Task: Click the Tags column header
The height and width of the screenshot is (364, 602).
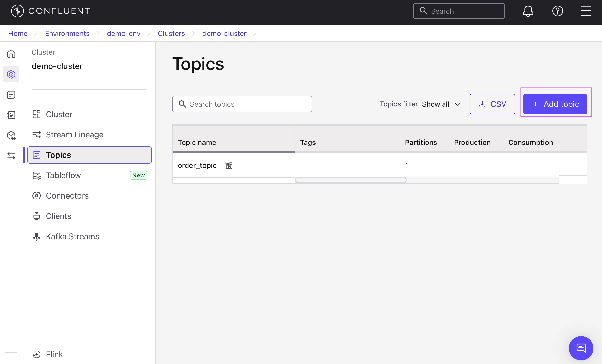Action: [308, 142]
